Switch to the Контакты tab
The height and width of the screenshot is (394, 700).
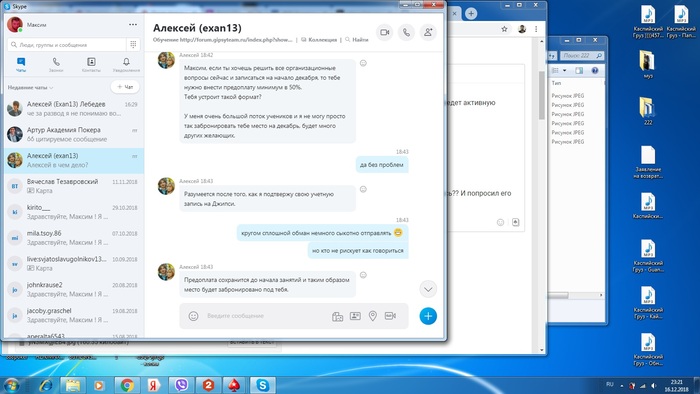click(x=91, y=65)
